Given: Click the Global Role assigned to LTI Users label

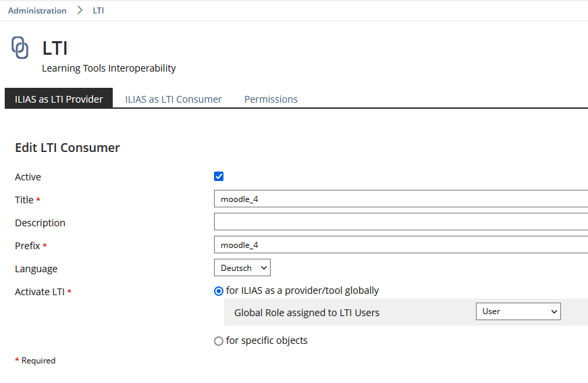Looking at the screenshot, I should pyautogui.click(x=306, y=313).
